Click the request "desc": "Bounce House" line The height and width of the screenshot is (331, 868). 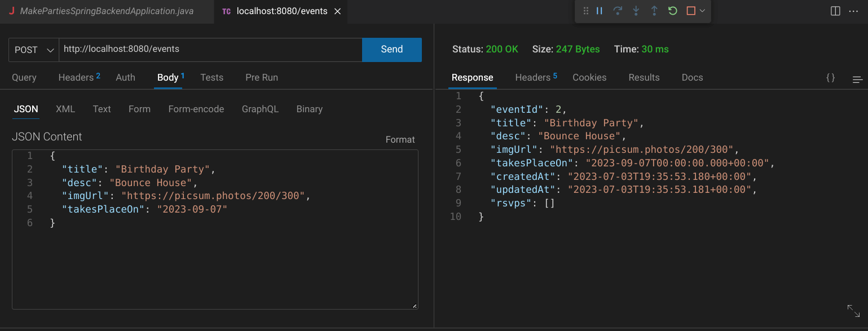[x=130, y=183]
